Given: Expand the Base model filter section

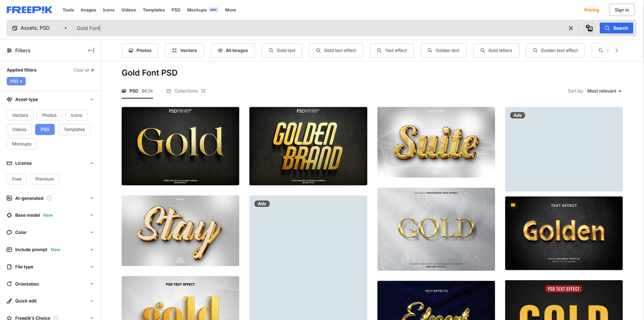Looking at the screenshot, I should tap(92, 215).
